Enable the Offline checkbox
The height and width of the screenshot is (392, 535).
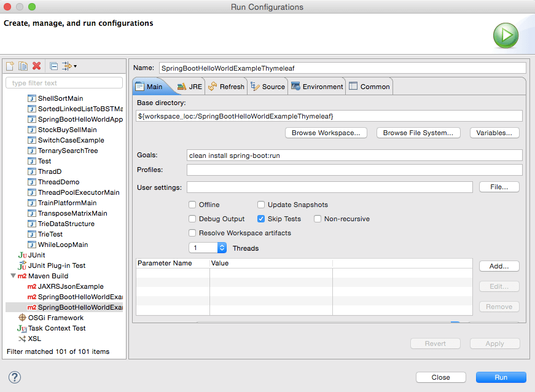(193, 205)
